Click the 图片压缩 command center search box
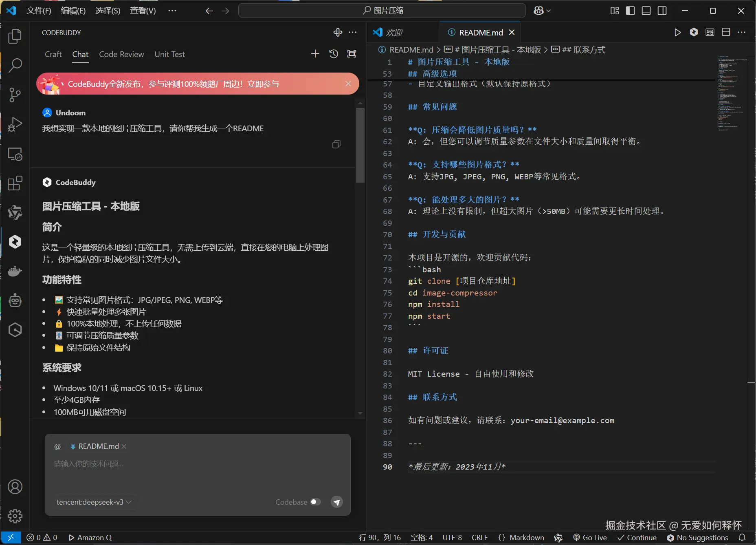The height and width of the screenshot is (545, 756). 382,11
